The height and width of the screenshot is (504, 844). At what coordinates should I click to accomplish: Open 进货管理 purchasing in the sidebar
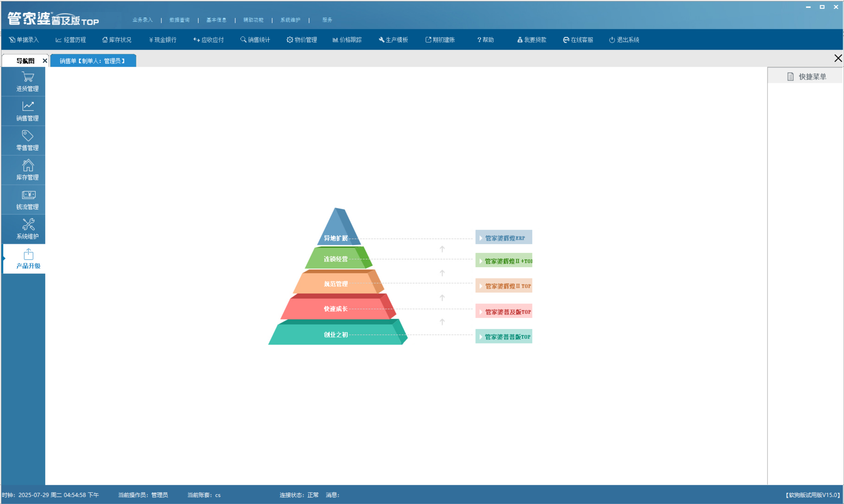23,81
